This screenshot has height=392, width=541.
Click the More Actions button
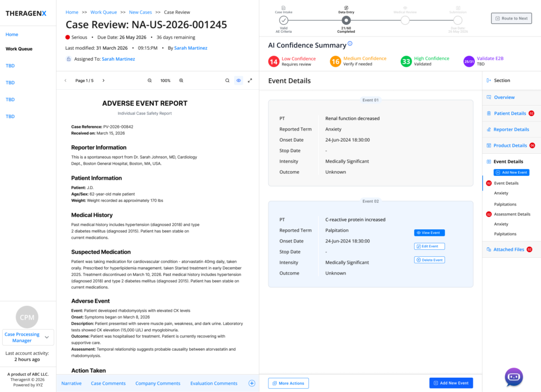pyautogui.click(x=288, y=384)
